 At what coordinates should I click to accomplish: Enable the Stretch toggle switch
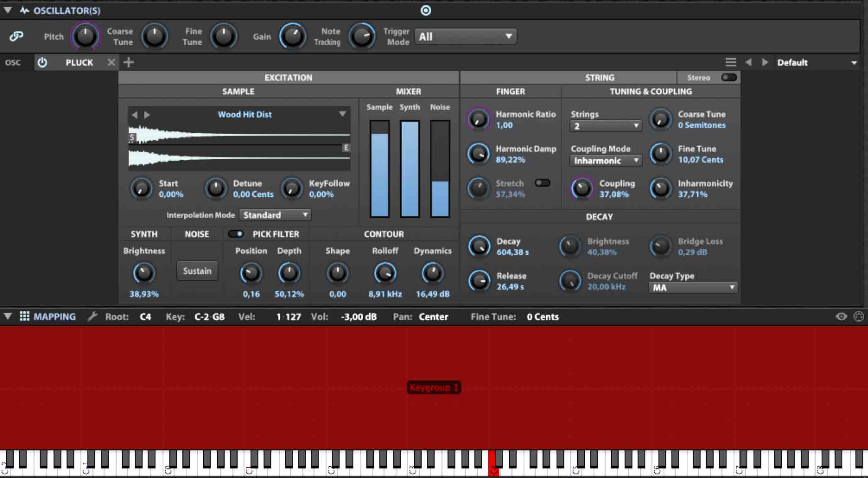pyautogui.click(x=542, y=183)
